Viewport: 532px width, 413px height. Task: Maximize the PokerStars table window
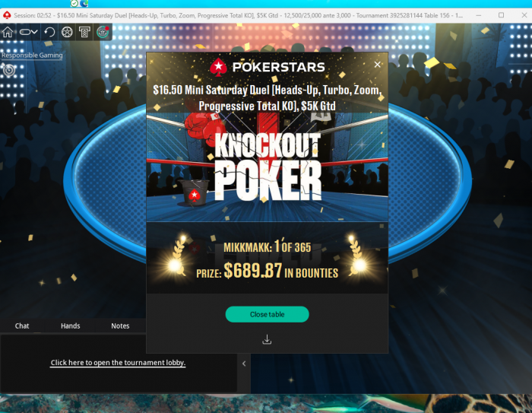click(x=501, y=15)
